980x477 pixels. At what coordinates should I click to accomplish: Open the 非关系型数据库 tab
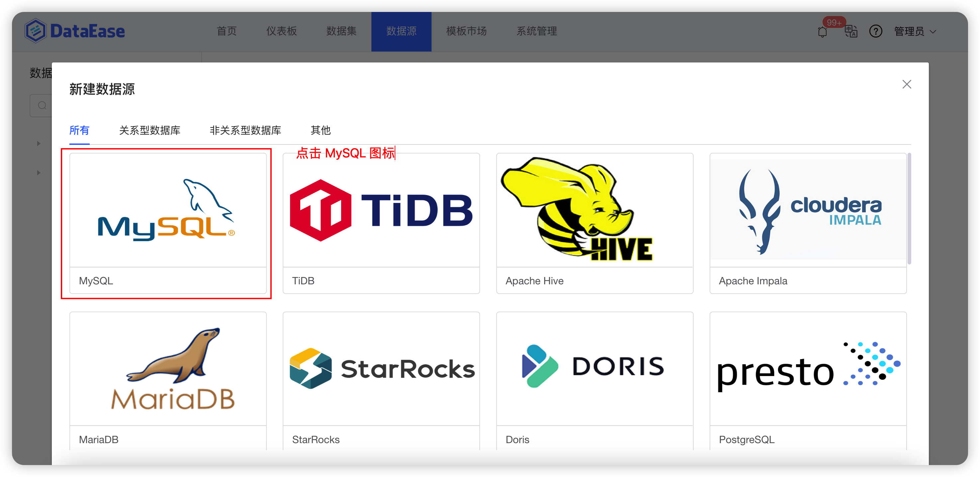click(x=245, y=131)
